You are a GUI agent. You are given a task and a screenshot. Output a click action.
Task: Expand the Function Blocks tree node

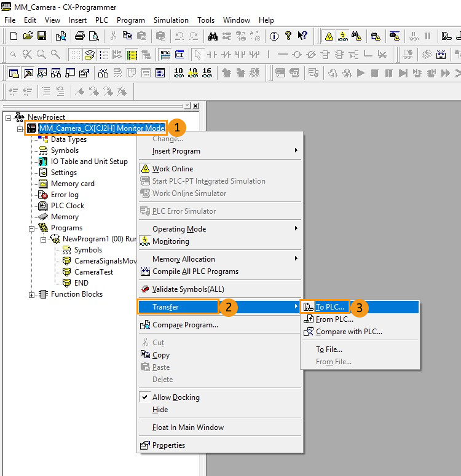(32, 294)
